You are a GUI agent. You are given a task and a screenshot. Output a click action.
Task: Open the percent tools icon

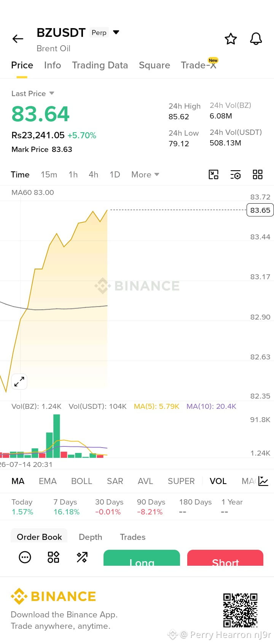82,557
